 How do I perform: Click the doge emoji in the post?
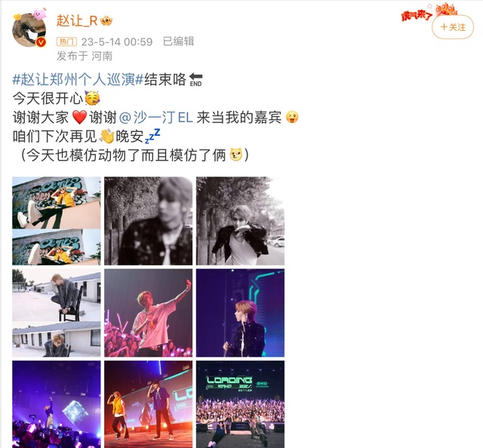tap(235, 155)
